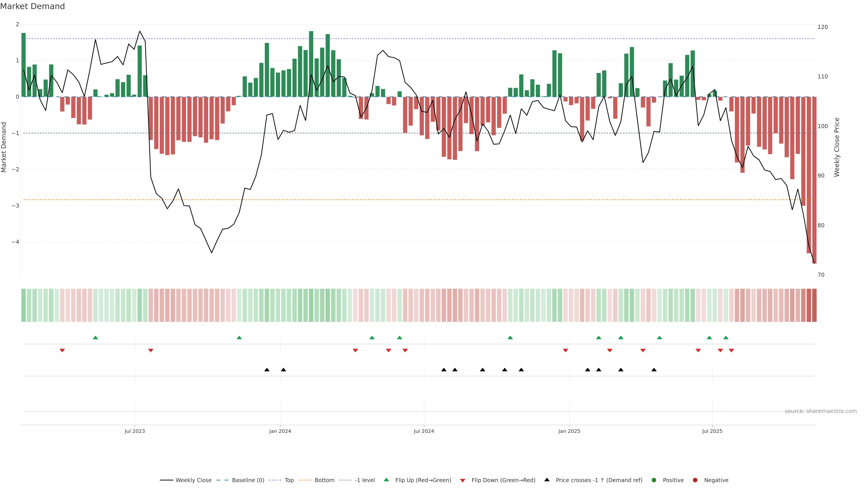Click the darkest red heatmap cell at far right
Image resolution: width=868 pixels, height=488 pixels.
pos(814,305)
